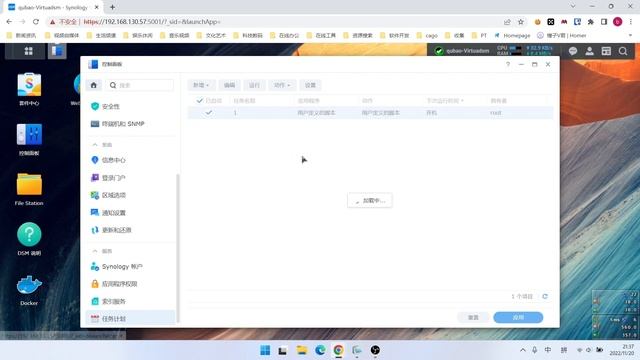
Task: Open Synology Account settings
Action: pyautogui.click(x=122, y=267)
